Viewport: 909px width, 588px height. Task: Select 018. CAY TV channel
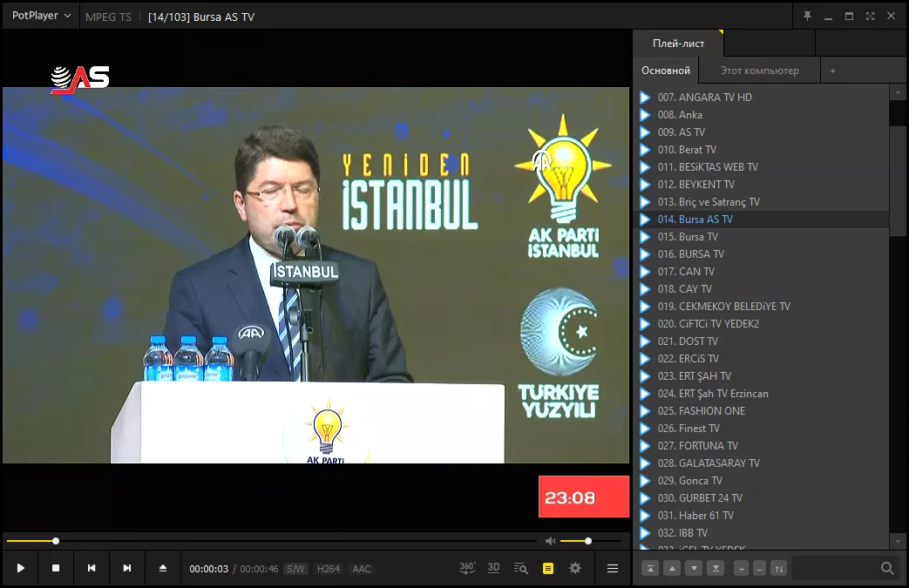pos(763,288)
